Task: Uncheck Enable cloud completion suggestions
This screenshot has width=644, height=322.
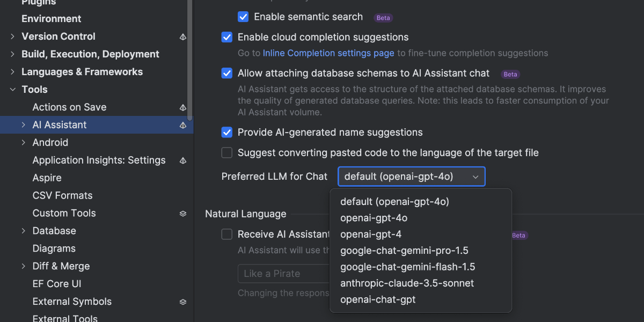Action: point(227,37)
